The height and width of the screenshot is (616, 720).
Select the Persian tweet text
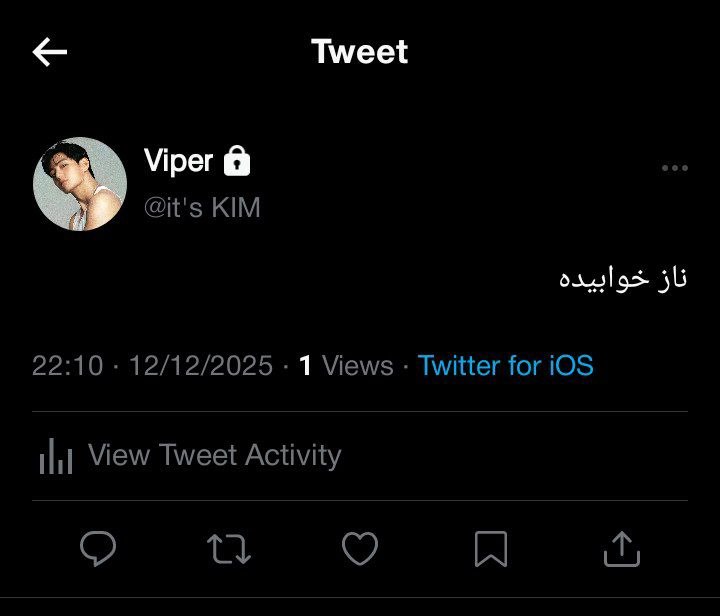pos(623,279)
